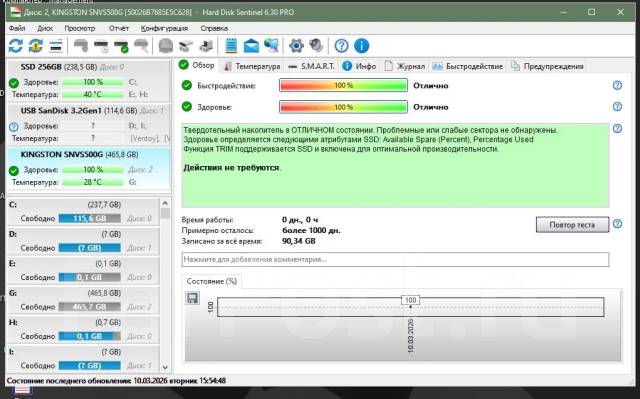Switch to the Инфо tab
Viewport: 640px width, 399px height.
pos(359,66)
